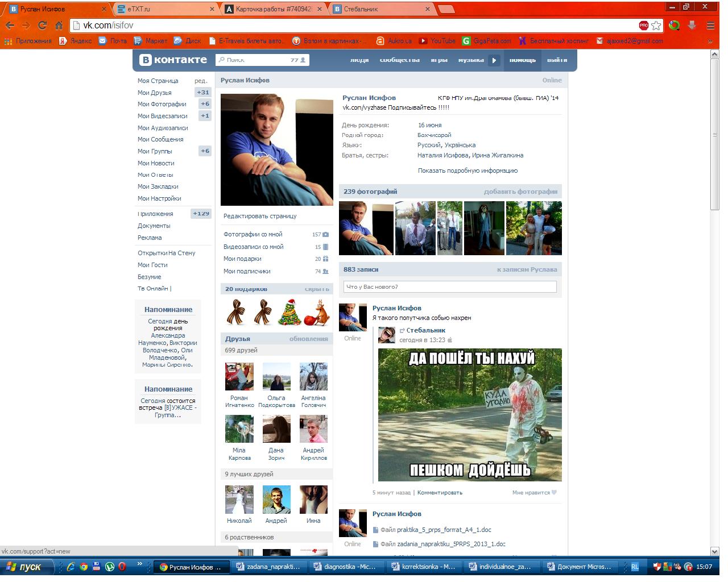Open the музыка header menu item

(x=471, y=60)
